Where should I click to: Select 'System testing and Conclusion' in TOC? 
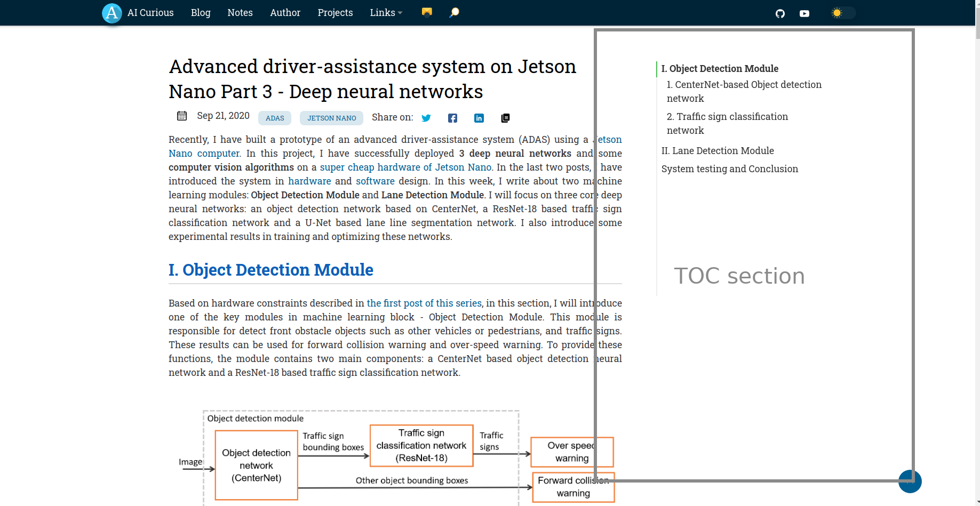tap(729, 169)
